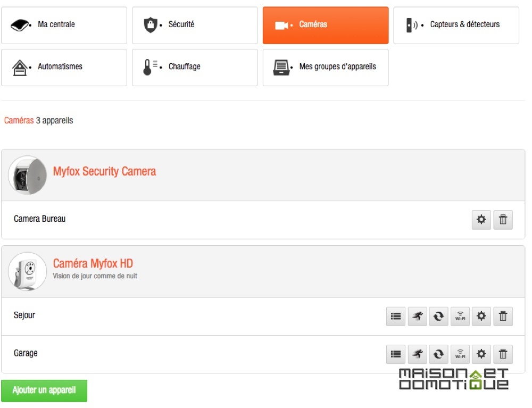The width and height of the screenshot is (532, 408).
Task: Click refresh icon for Garage camera
Action: point(438,354)
